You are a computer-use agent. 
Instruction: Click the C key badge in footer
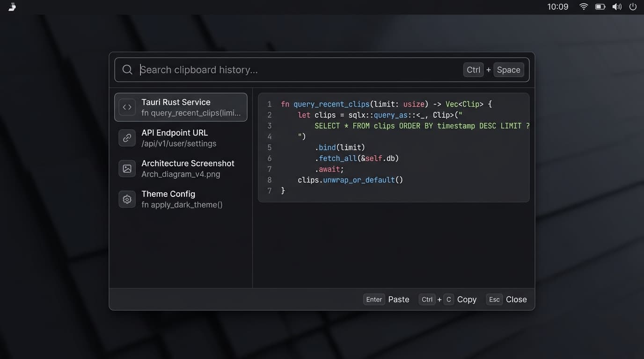[448, 299]
